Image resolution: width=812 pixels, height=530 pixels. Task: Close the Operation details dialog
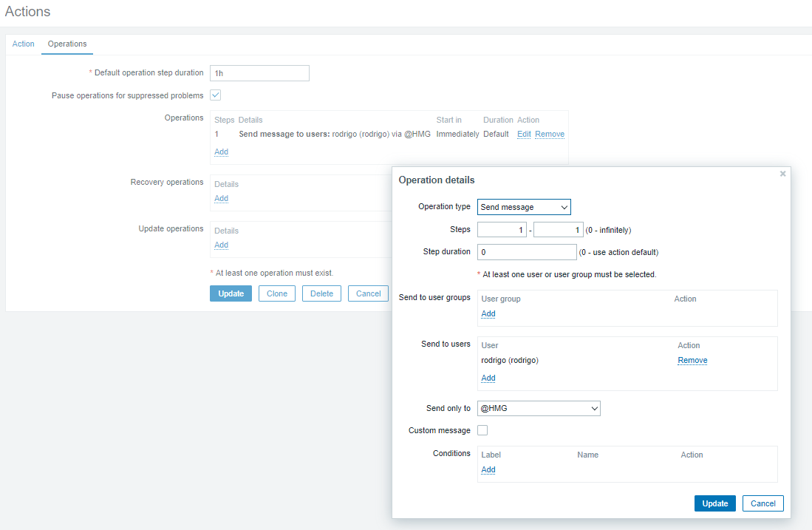click(782, 174)
